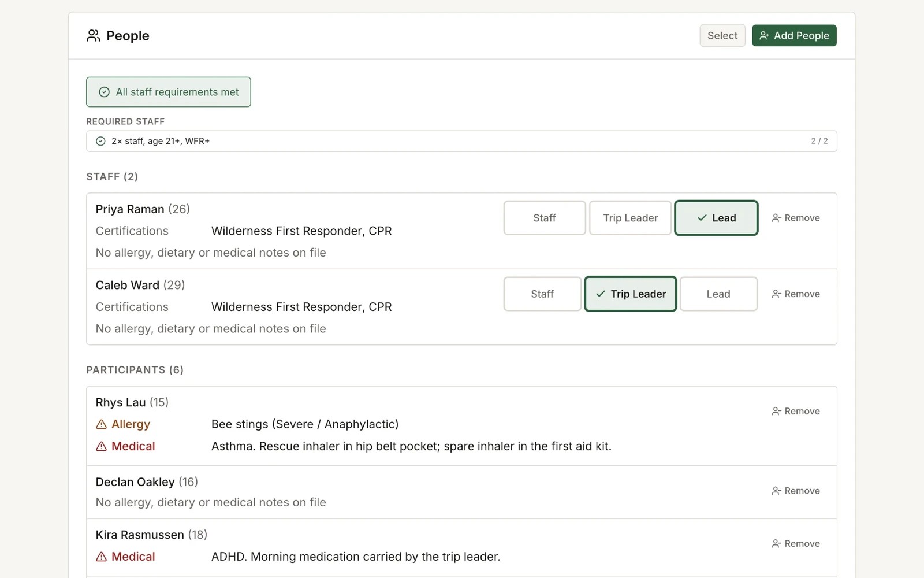Click the Asthma rescue inhaler note
The height and width of the screenshot is (578, 924).
pos(411,446)
